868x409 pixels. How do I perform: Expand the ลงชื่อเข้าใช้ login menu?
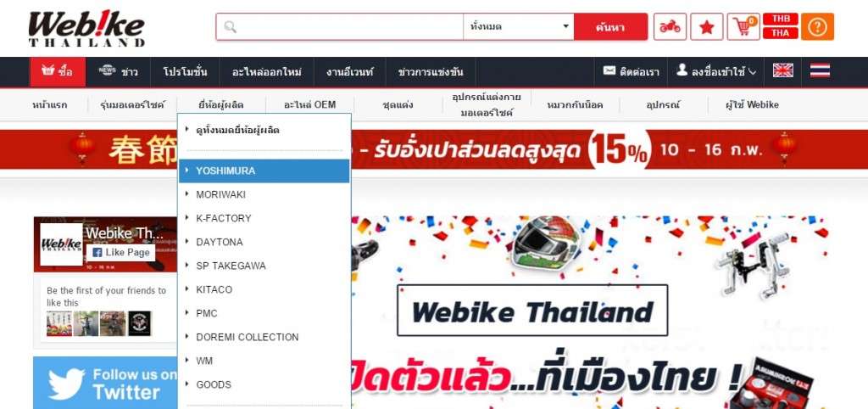pos(715,71)
